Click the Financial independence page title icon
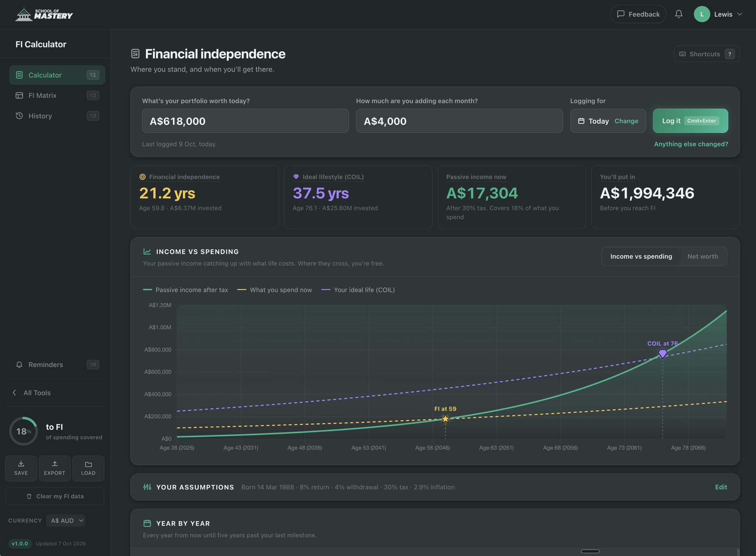This screenshot has height=556, width=756. pos(135,54)
